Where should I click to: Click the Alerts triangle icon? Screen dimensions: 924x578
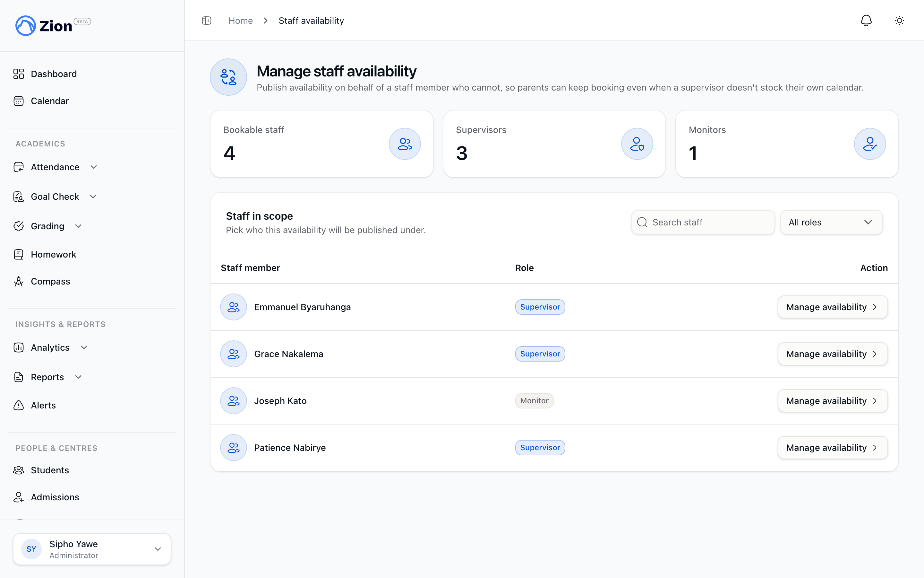[x=19, y=405]
